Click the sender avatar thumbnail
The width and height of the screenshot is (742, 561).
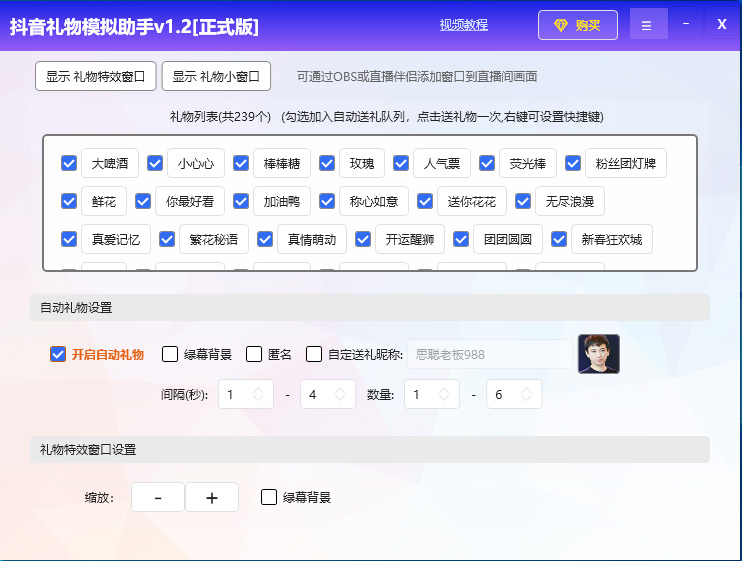tap(599, 354)
